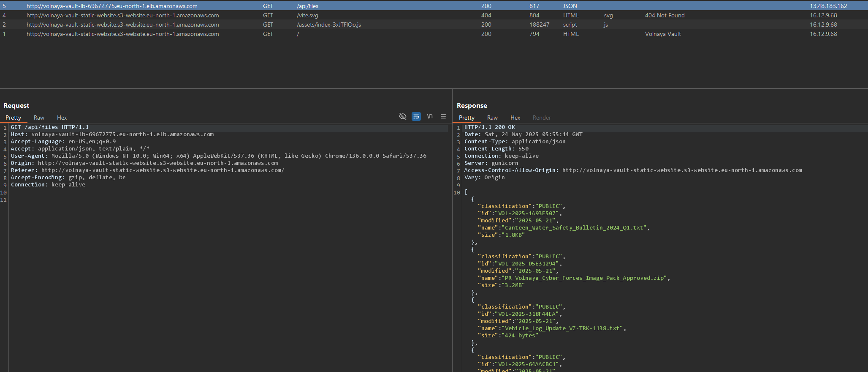Click the Referer header line

pos(148,170)
